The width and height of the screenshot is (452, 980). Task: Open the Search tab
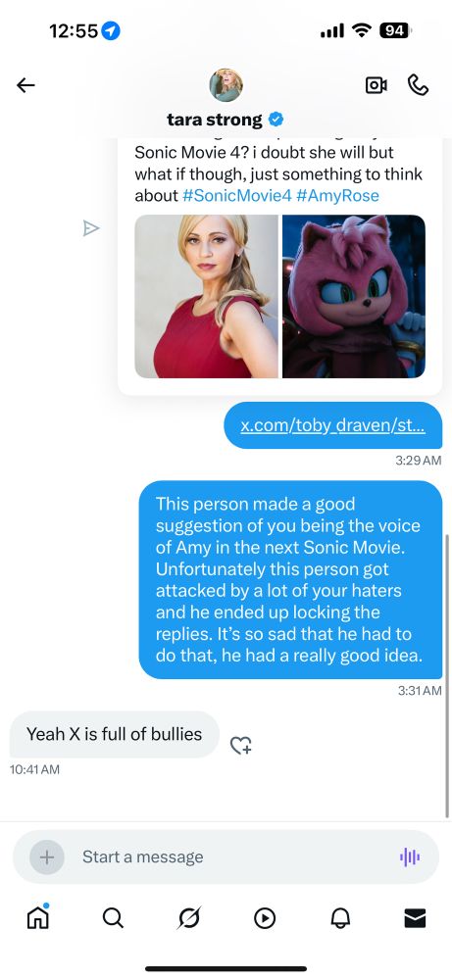coord(113,918)
